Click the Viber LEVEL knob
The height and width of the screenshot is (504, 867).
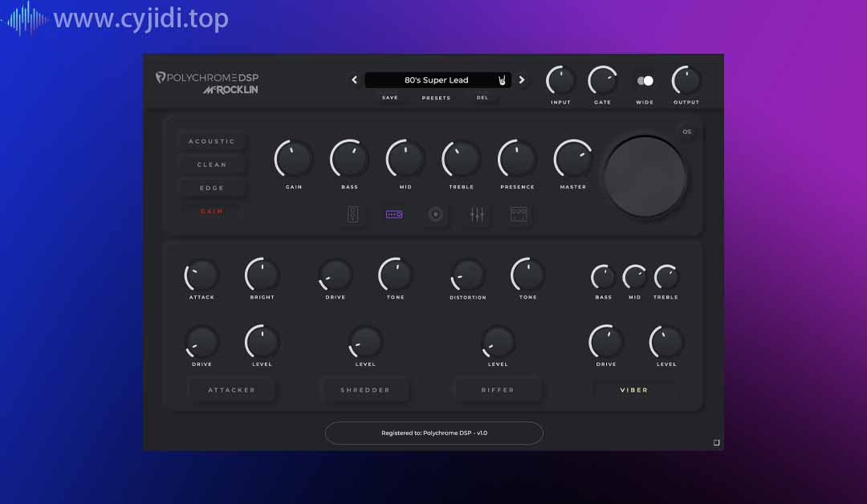(x=666, y=342)
